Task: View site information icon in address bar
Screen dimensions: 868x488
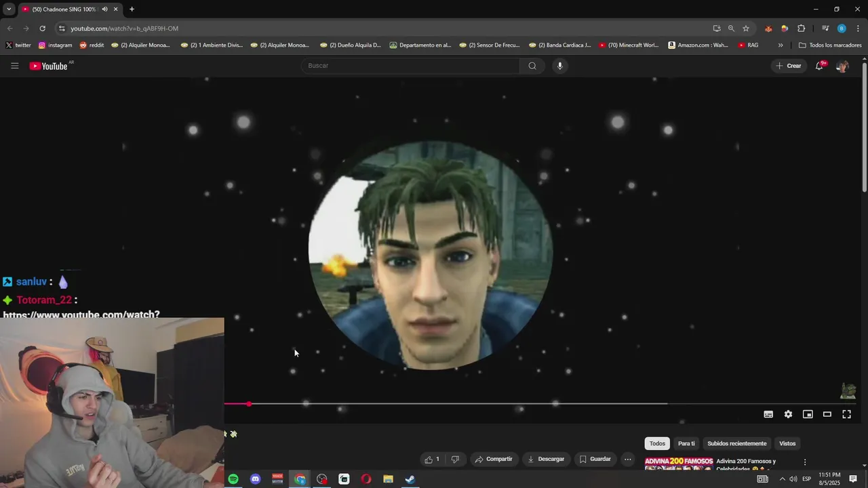Action: (62, 28)
